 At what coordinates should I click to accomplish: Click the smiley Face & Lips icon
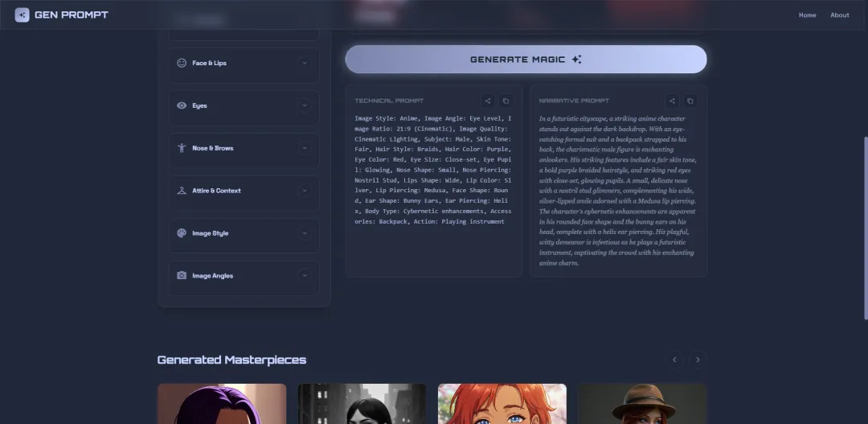point(182,63)
